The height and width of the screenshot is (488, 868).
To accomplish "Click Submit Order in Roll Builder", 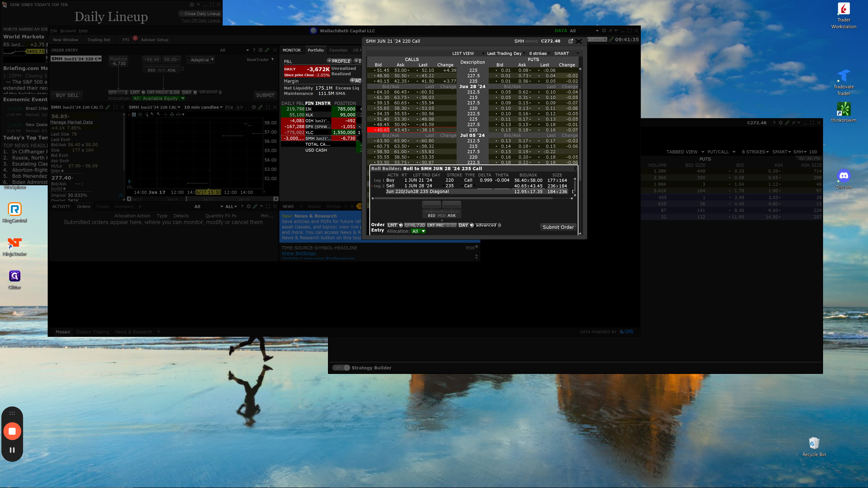I will [558, 227].
